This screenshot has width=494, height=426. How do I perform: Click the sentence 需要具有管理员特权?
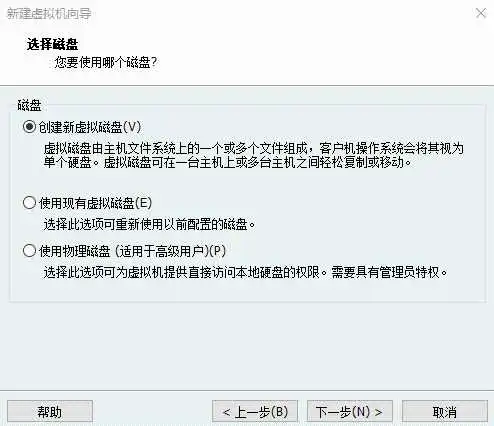[389, 272]
